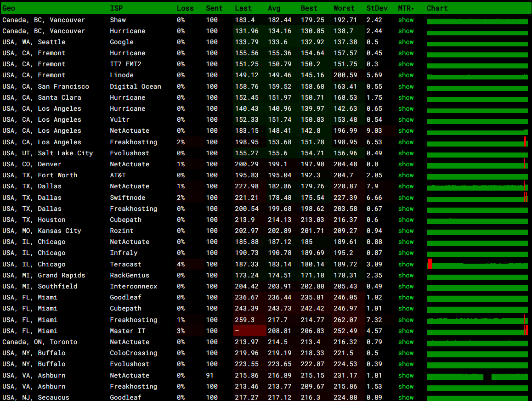Show MTR for Secaucus Goodleaf row
Image resolution: width=532 pixels, height=401 pixels.
click(x=406, y=397)
